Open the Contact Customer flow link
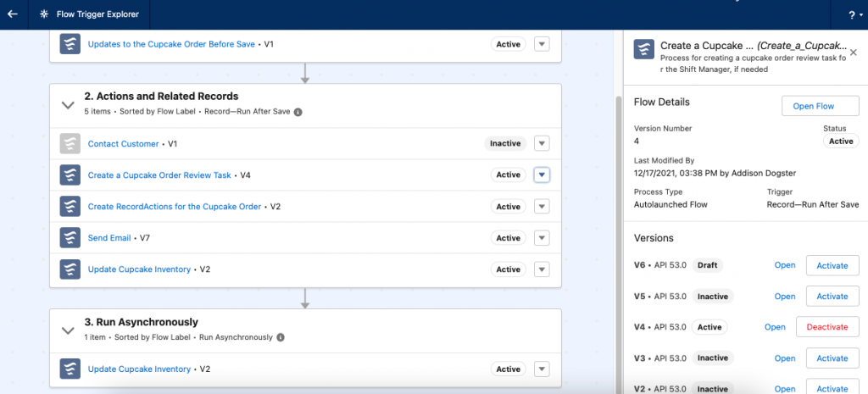The width and height of the screenshot is (868, 394). click(x=124, y=143)
